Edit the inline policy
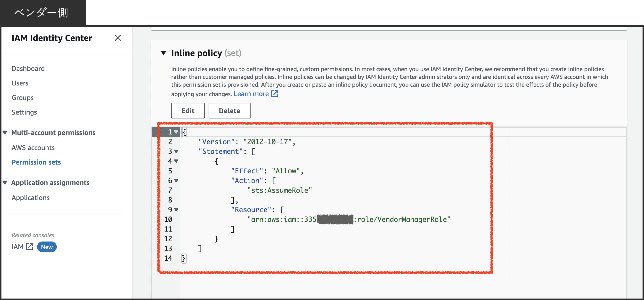 [x=188, y=111]
